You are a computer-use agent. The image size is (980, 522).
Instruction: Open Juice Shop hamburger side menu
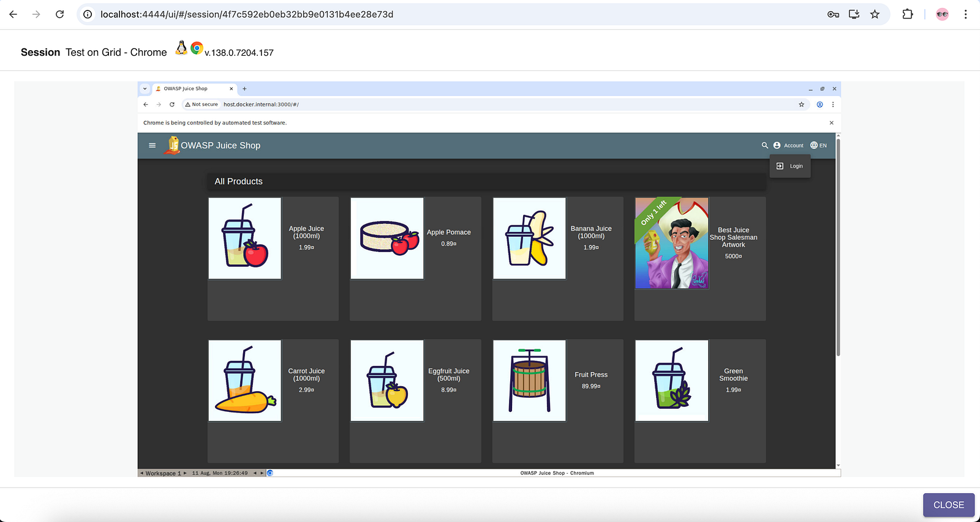(153, 145)
